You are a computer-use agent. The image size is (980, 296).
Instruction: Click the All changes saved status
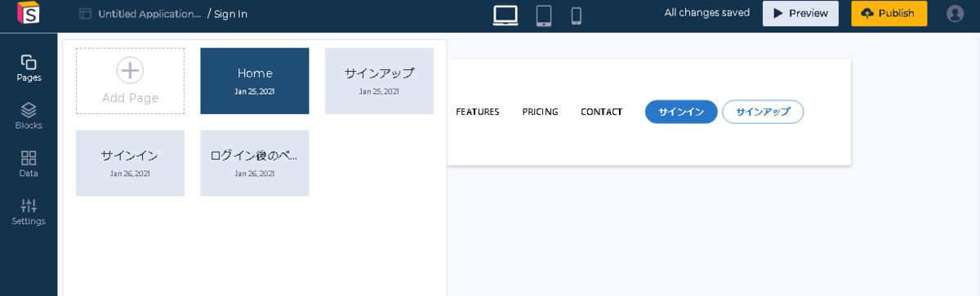[x=707, y=13]
